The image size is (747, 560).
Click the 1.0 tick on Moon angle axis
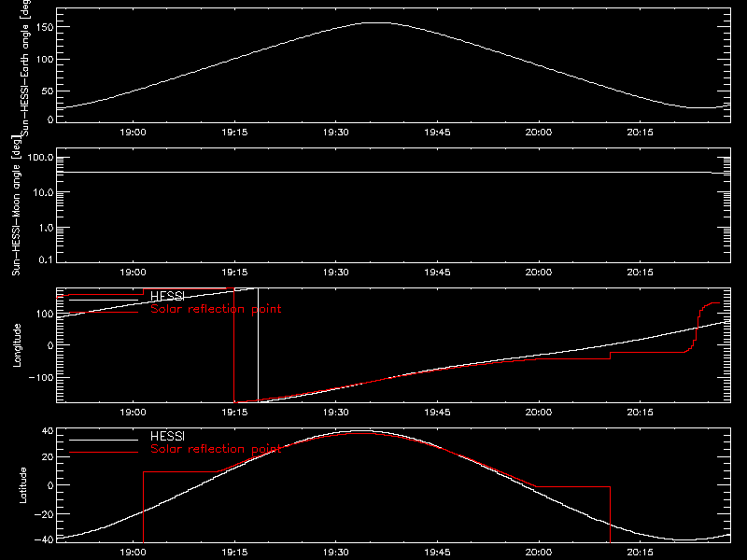coord(46,228)
